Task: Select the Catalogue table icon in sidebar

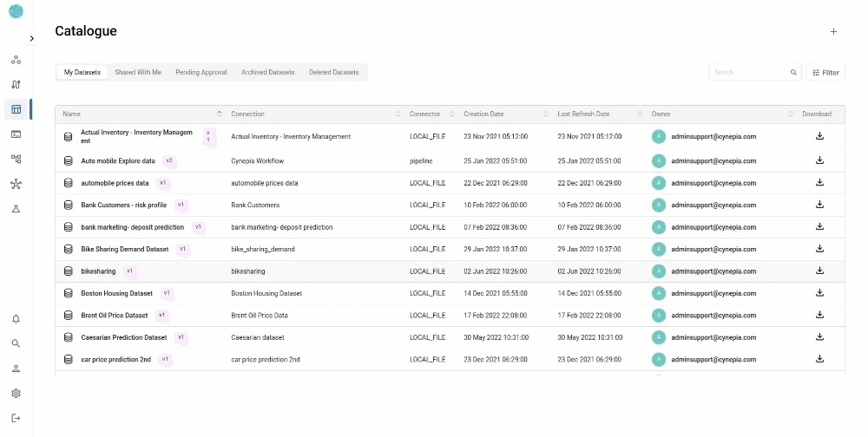Action: [16, 109]
